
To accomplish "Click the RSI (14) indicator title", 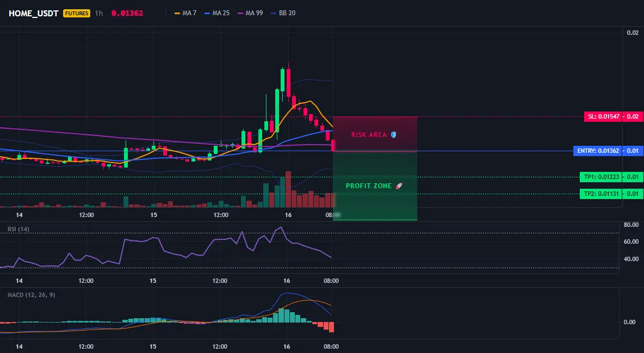I will click(x=18, y=229).
